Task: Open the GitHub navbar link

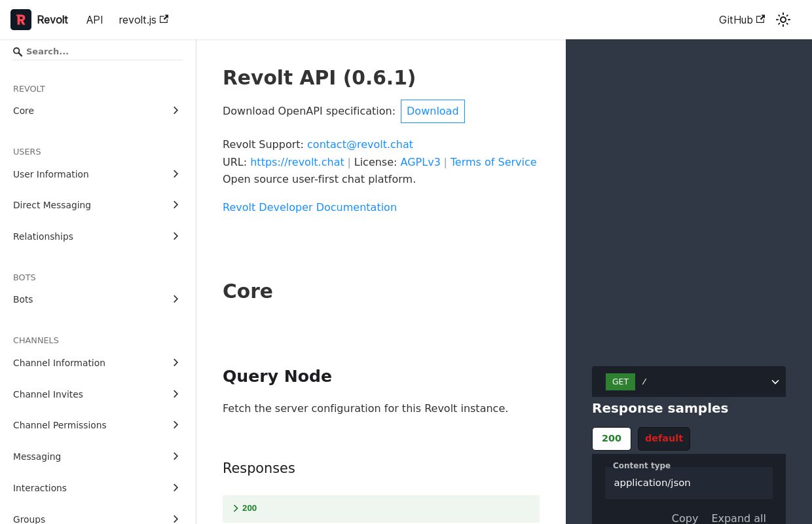Action: tap(742, 20)
